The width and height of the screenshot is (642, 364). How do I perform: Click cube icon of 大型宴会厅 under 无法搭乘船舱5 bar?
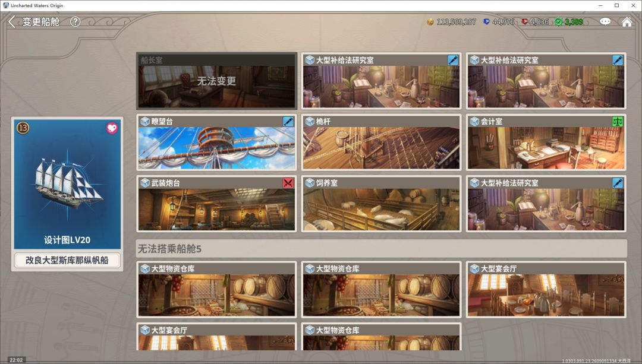[x=474, y=269]
